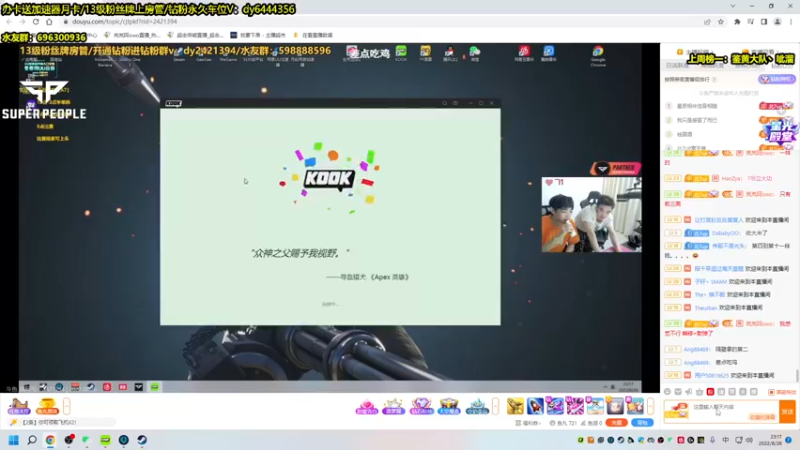Toggle the Chinese IME indicator in tray
This screenshot has height=450, width=800.
point(726,440)
